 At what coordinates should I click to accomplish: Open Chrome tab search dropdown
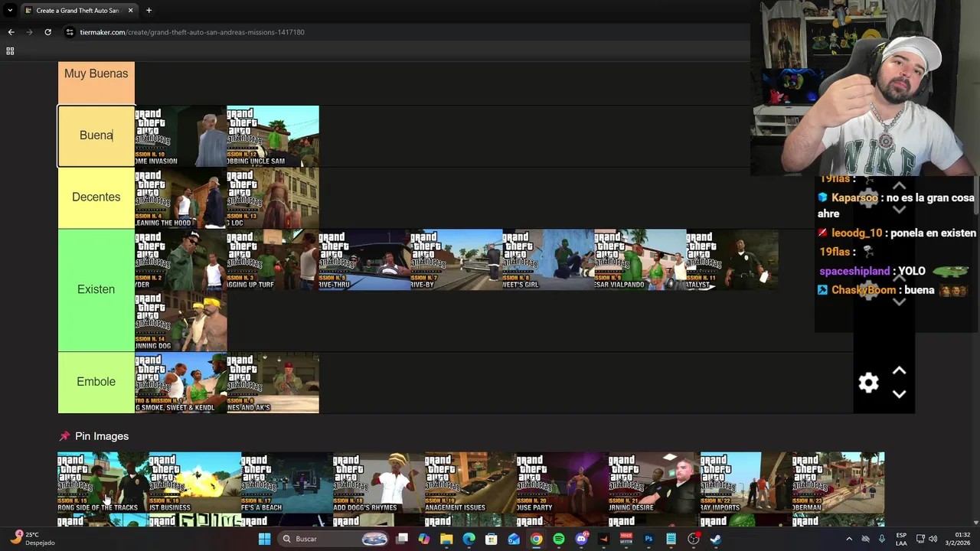click(x=11, y=11)
